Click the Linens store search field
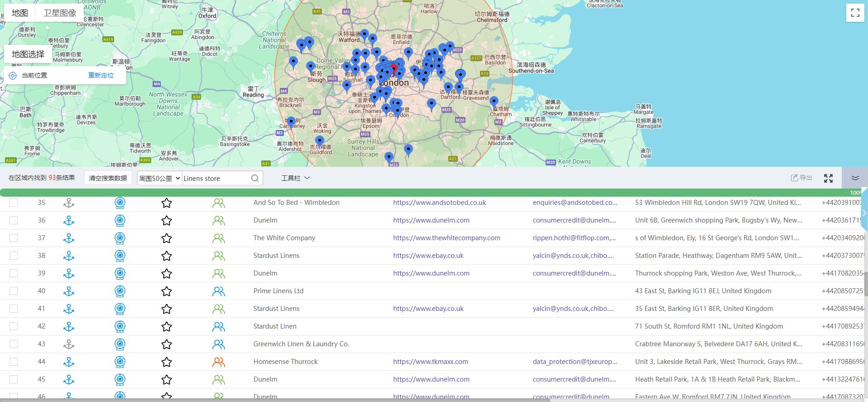Viewport: 868px width, 402px height. point(216,178)
